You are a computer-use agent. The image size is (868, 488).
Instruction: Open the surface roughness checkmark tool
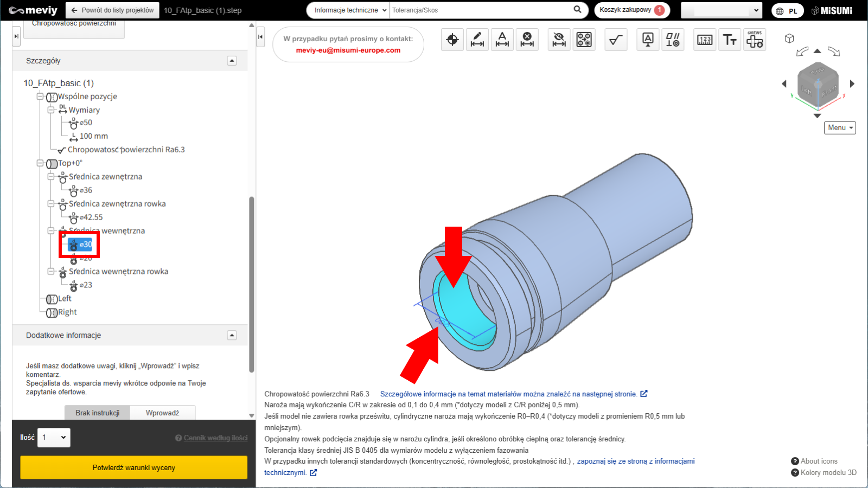click(x=616, y=40)
